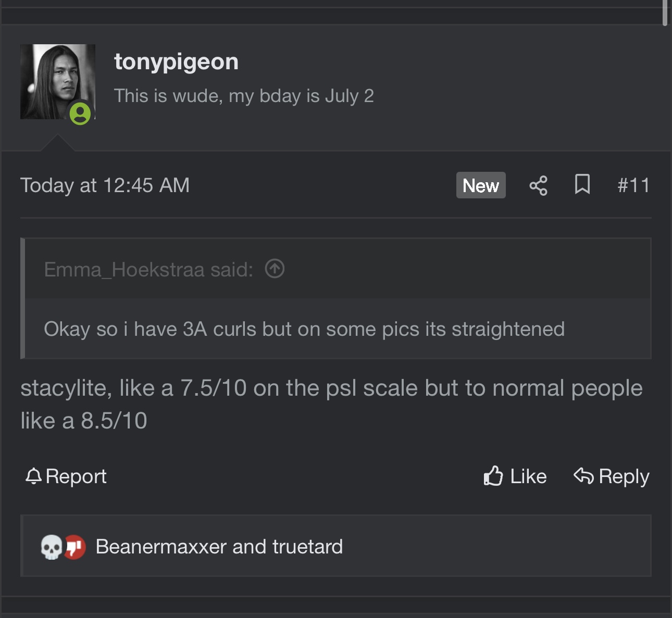Like this post via Like label
672x618 pixels.
(528, 476)
